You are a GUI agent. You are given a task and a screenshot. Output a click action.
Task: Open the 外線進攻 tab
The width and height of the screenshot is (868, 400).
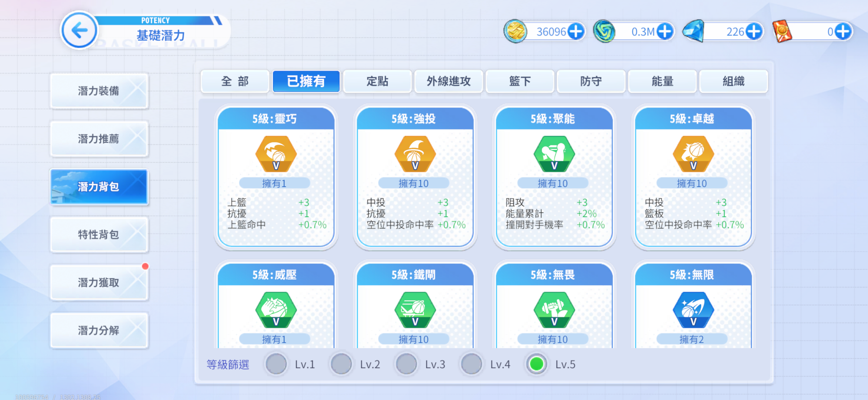click(x=449, y=81)
